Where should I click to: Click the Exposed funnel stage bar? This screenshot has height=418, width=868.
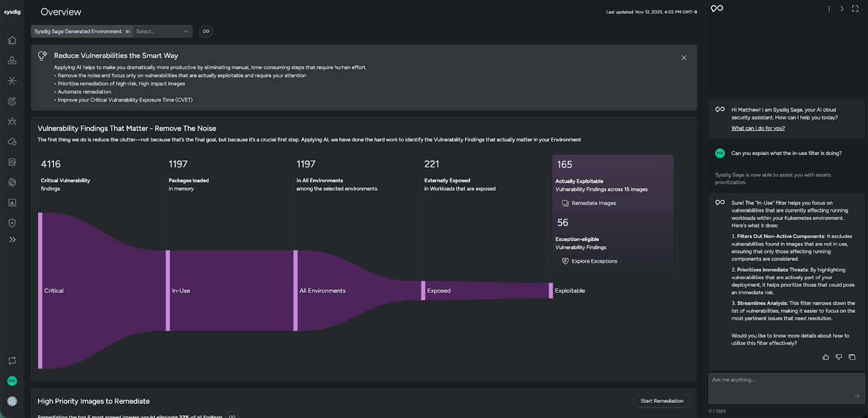(423, 291)
